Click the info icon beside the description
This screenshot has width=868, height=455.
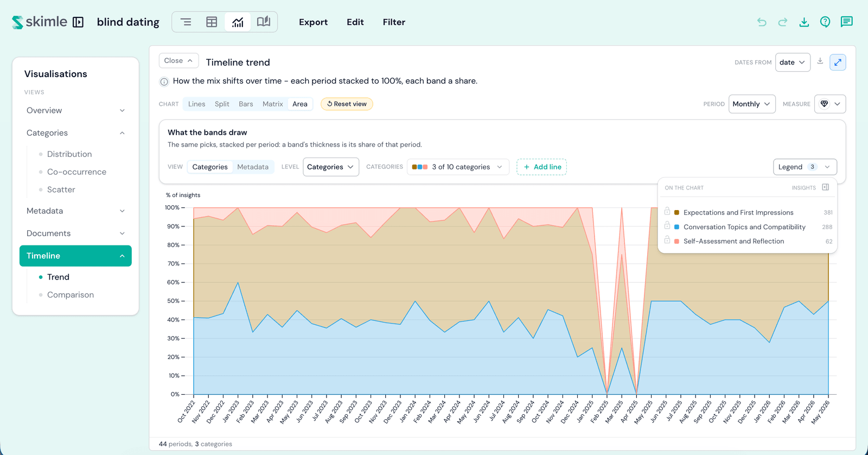[164, 81]
